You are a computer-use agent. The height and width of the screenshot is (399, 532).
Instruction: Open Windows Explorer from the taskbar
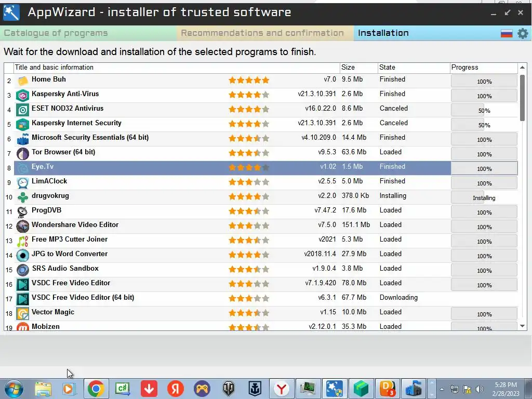(43, 389)
